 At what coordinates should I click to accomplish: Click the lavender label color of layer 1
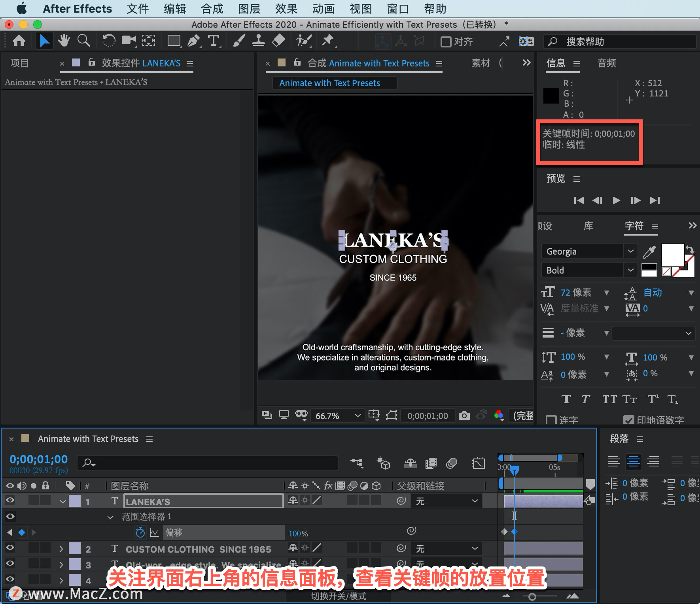(x=75, y=501)
